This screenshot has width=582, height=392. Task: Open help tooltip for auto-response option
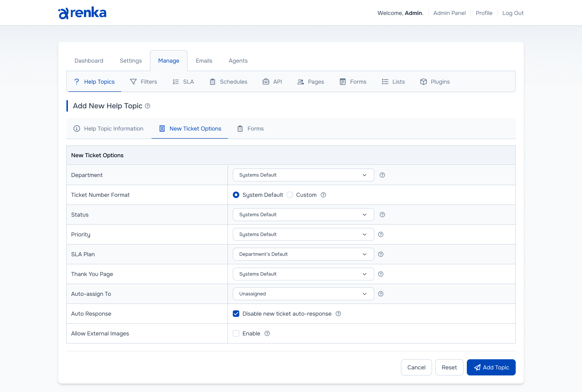tap(338, 314)
